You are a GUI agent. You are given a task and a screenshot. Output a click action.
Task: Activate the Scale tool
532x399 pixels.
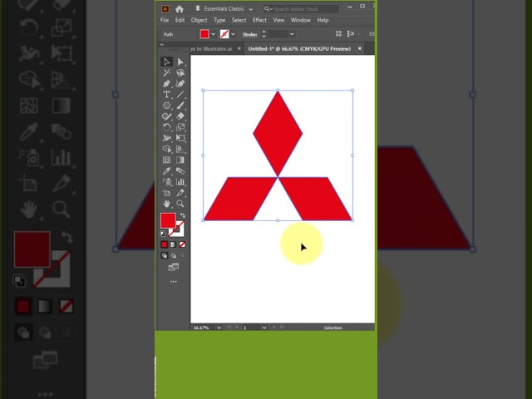point(180,127)
